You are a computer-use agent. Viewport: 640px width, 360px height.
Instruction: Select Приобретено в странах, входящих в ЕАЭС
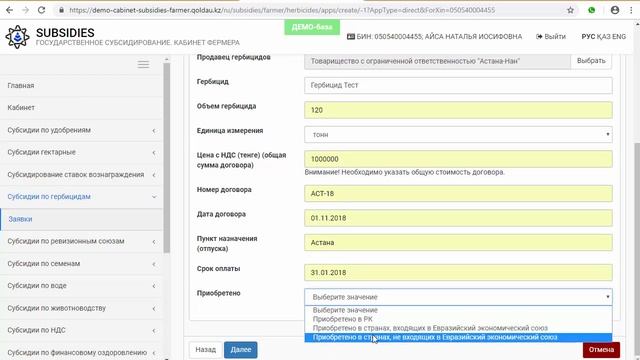point(458,328)
